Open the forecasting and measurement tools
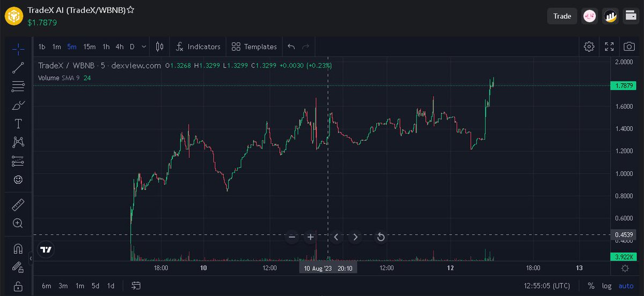 18,161
